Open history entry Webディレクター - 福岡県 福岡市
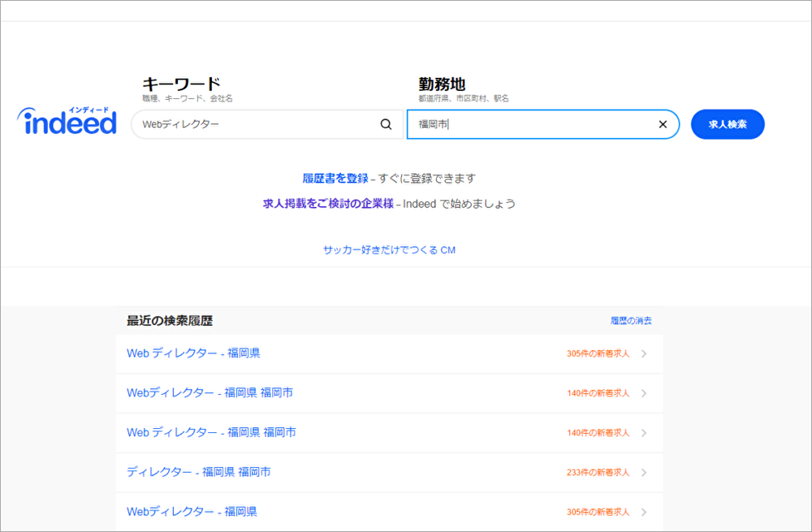 coord(209,392)
